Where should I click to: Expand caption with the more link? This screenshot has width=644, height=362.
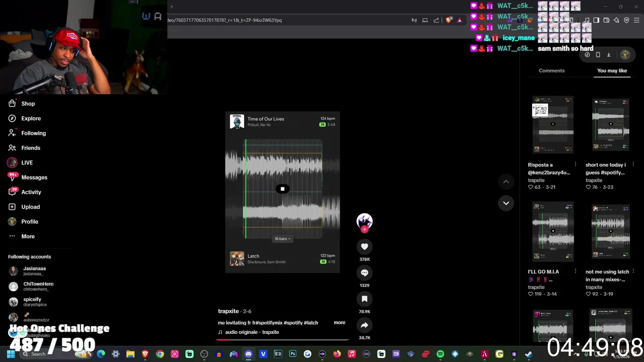pos(340,322)
